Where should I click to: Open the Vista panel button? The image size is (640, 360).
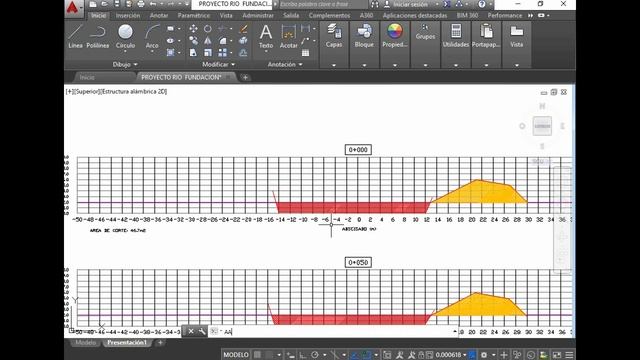point(517,36)
